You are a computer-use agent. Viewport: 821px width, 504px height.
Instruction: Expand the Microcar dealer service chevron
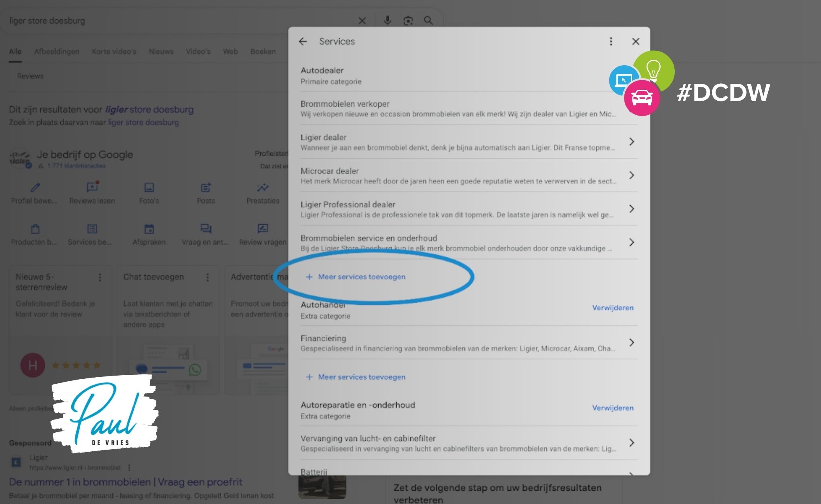631,175
